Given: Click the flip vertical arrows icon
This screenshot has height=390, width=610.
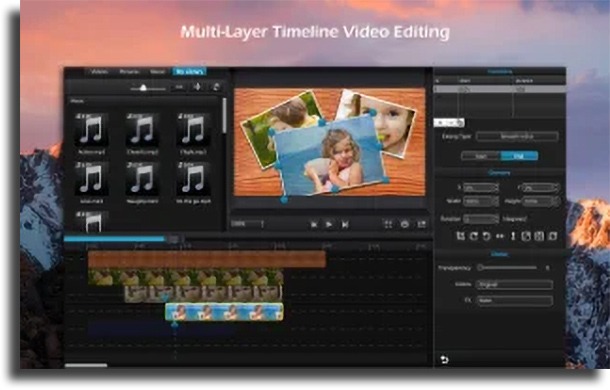Looking at the screenshot, I should [x=513, y=236].
